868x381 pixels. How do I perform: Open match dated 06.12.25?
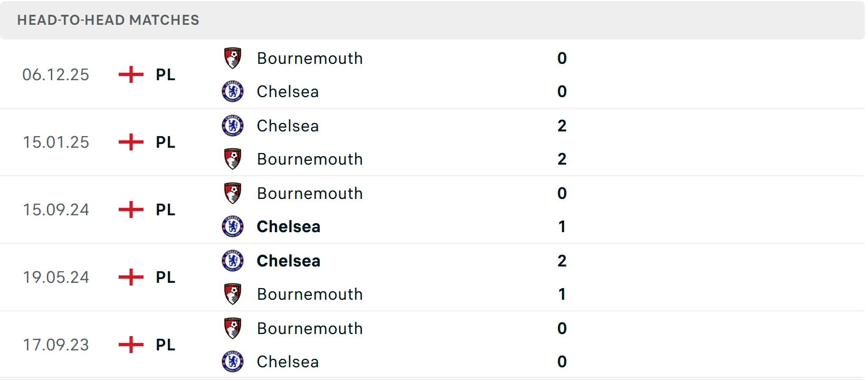pos(56,75)
